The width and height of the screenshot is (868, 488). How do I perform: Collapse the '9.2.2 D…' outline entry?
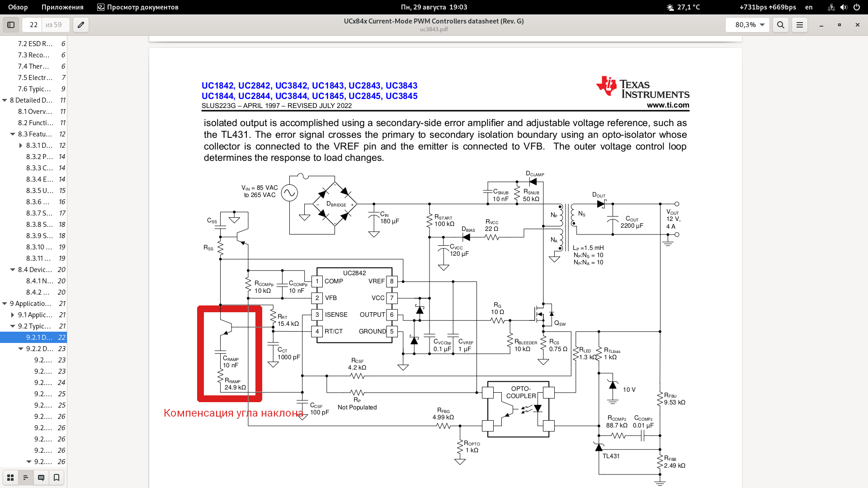tap(21, 349)
